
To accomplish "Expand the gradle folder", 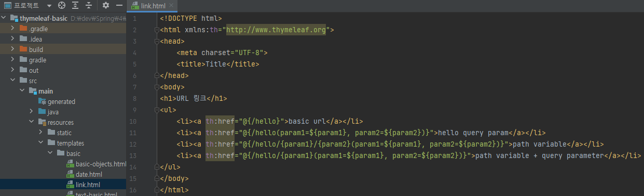I will [13, 60].
